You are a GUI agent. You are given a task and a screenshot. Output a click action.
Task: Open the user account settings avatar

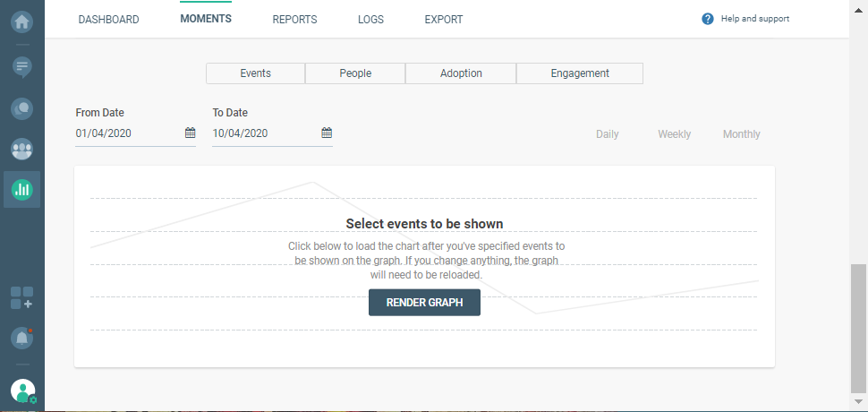point(23,391)
